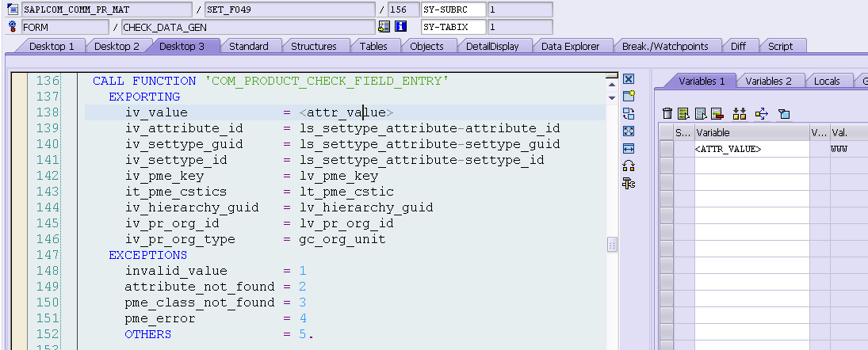Click the SY-SUBRC field name box
868x350 pixels.
(x=453, y=10)
